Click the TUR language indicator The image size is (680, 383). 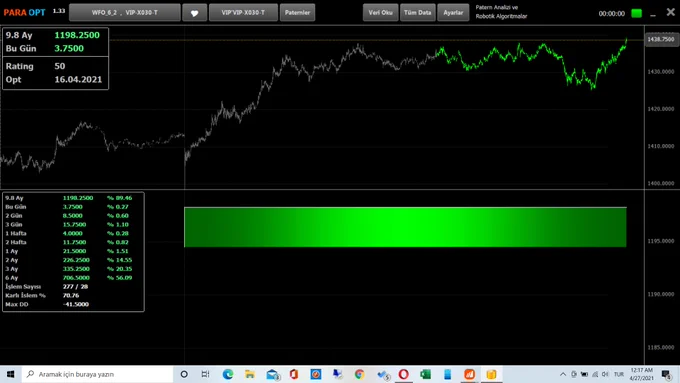[619, 374]
